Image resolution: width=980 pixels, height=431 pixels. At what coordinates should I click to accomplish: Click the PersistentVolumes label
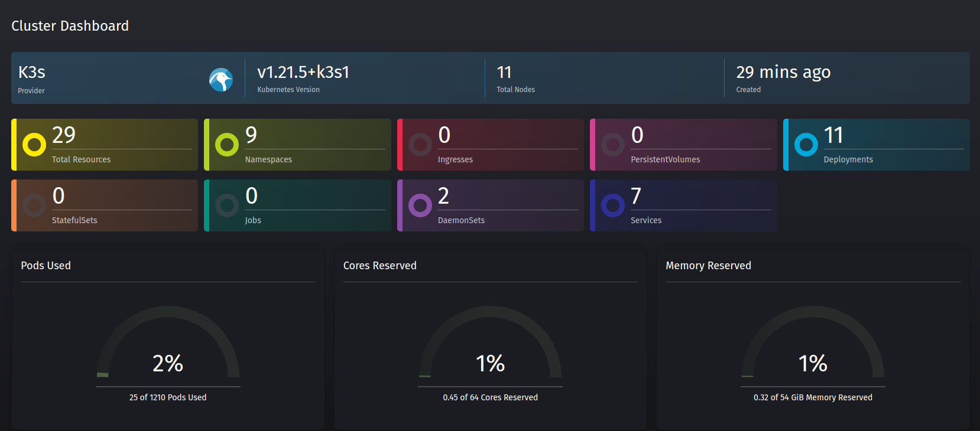pyautogui.click(x=665, y=159)
